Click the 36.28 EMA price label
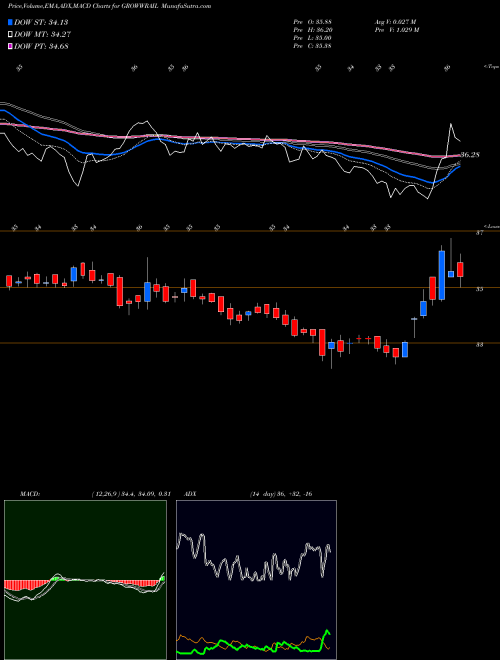 tap(470, 155)
